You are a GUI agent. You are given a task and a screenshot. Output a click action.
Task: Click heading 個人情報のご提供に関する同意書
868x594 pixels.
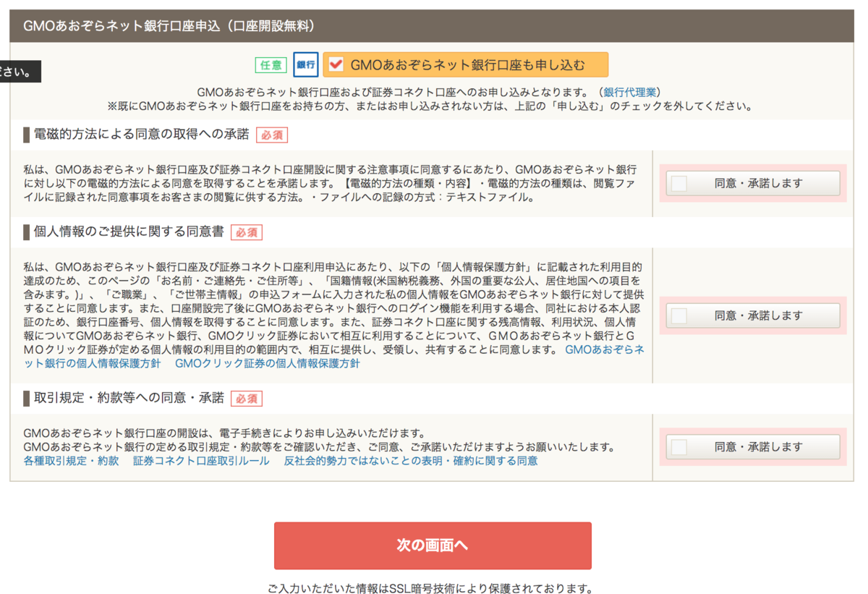(129, 232)
